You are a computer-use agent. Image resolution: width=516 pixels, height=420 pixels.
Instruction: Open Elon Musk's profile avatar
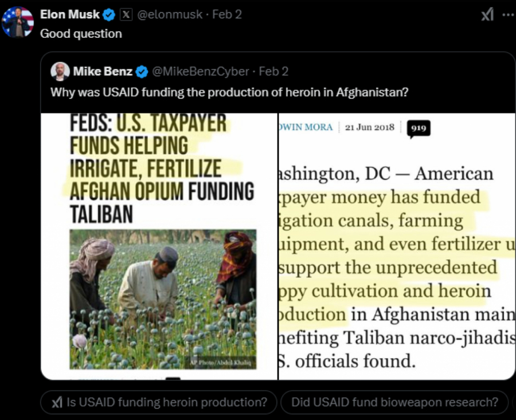pos(18,17)
